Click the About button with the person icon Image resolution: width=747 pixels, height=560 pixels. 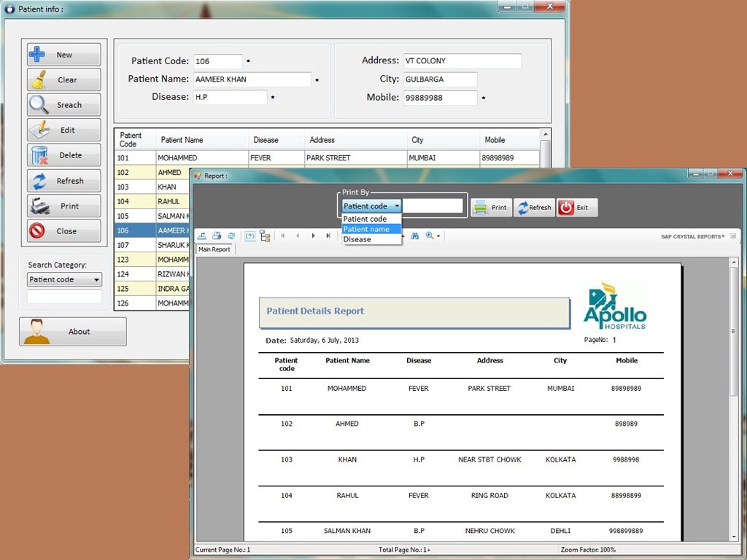tap(72, 331)
